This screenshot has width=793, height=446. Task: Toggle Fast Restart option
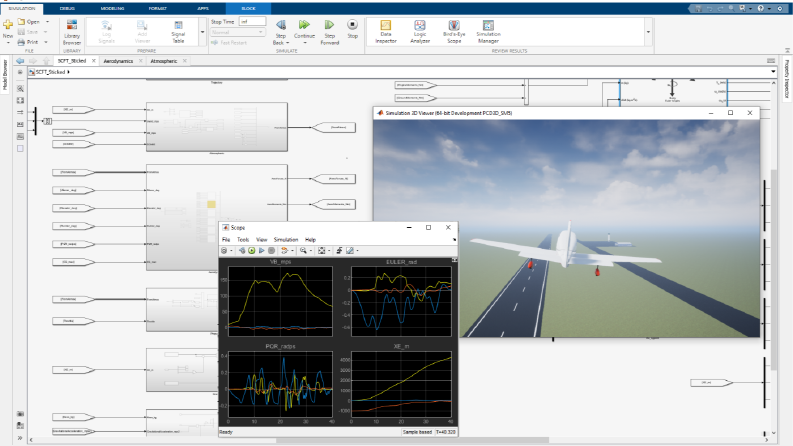pyautogui.click(x=229, y=43)
